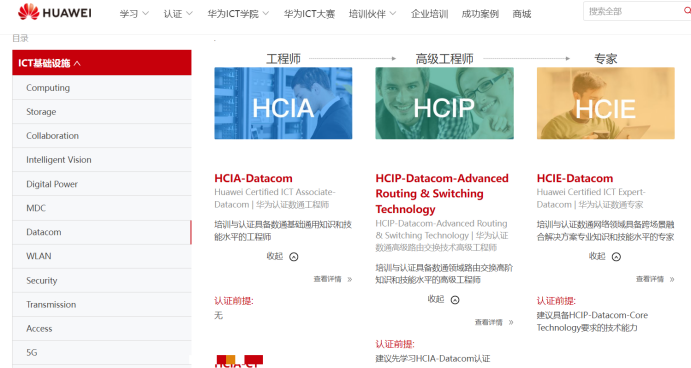Expand the 华为ICT学院 dropdown
Screen dimensions: 691x368
(238, 14)
